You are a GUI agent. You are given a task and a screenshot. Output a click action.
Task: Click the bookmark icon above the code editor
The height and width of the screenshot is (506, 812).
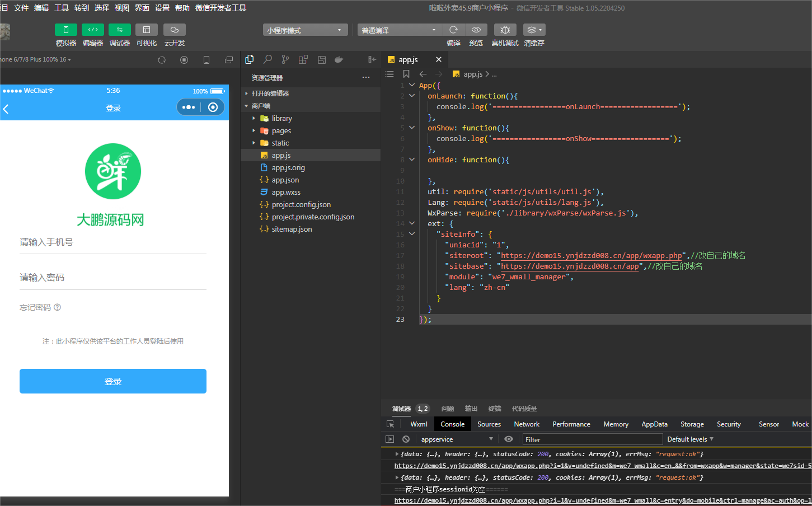coord(406,74)
